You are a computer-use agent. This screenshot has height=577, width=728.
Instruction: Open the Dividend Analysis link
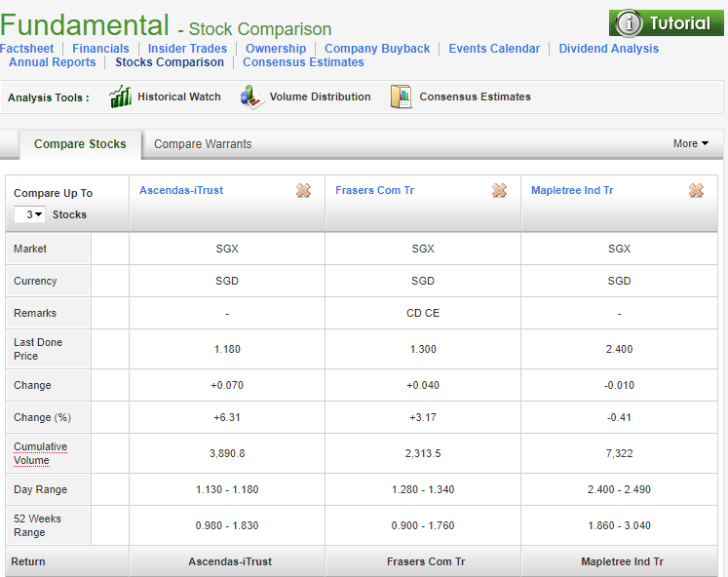point(609,49)
